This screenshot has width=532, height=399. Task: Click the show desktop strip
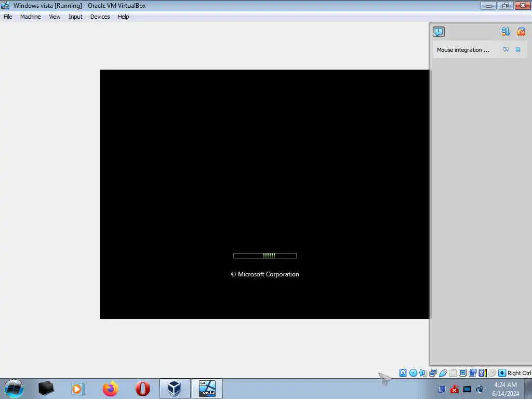click(528, 389)
